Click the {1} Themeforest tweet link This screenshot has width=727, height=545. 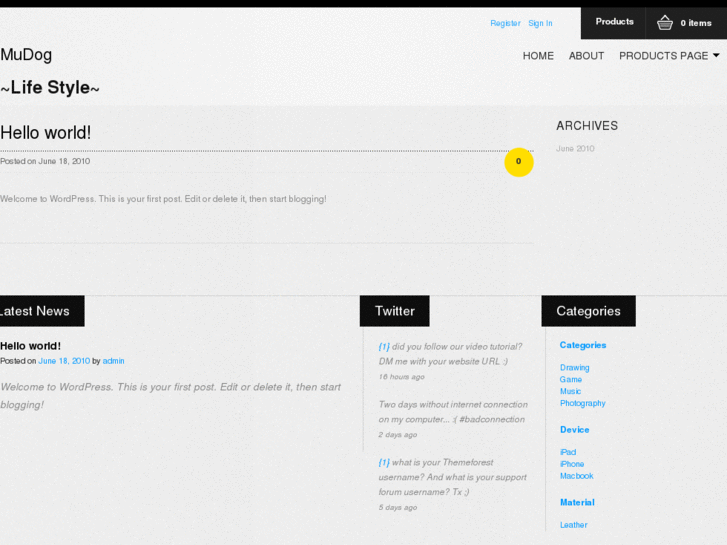[x=384, y=462]
